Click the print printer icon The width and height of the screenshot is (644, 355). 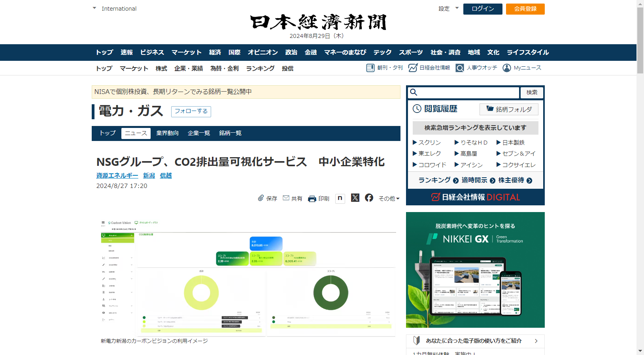click(312, 199)
